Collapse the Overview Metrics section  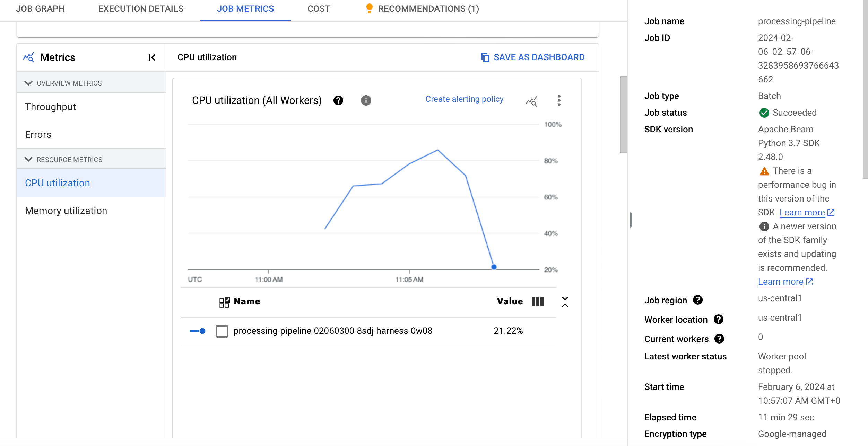pyautogui.click(x=28, y=83)
